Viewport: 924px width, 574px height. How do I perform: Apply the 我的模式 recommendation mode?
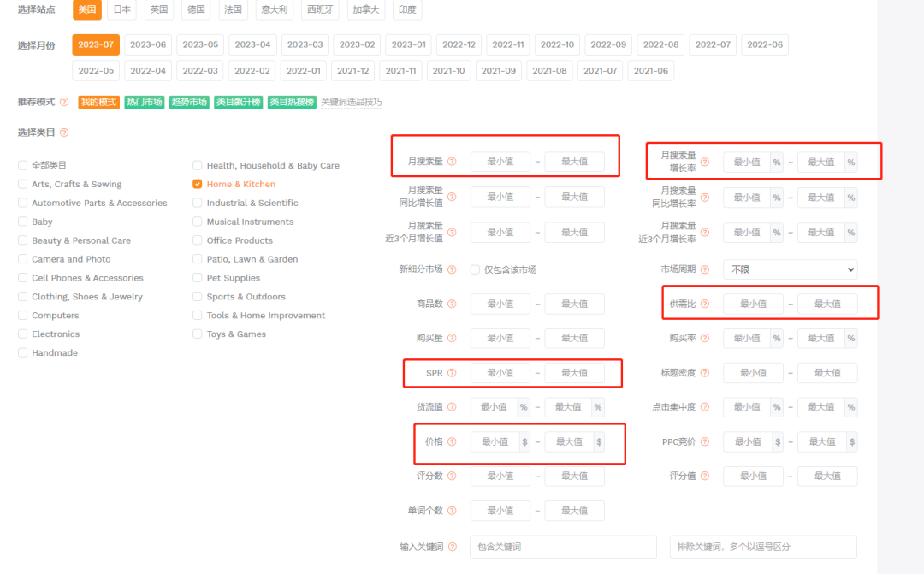[x=99, y=102]
